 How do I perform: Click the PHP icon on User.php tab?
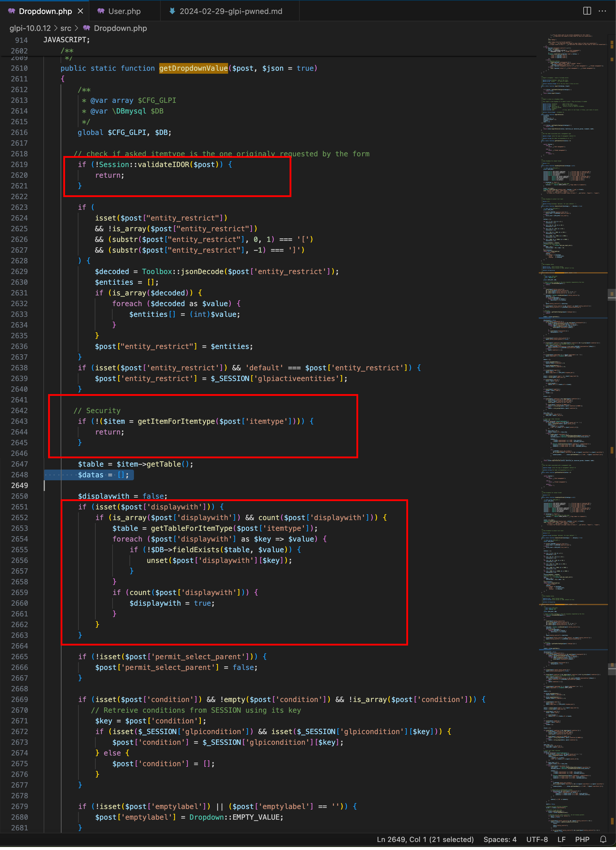click(x=101, y=11)
